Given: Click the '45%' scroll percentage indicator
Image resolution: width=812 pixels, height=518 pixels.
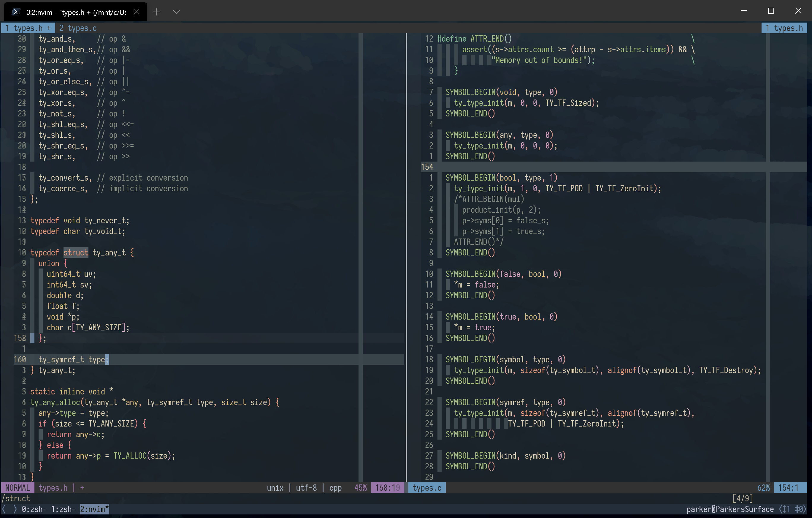Looking at the screenshot, I should 361,488.
